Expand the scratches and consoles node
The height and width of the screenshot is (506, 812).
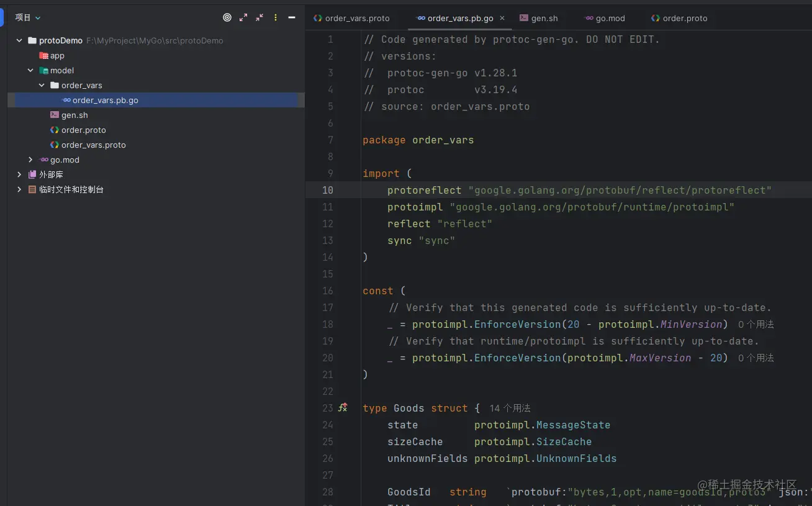point(19,190)
